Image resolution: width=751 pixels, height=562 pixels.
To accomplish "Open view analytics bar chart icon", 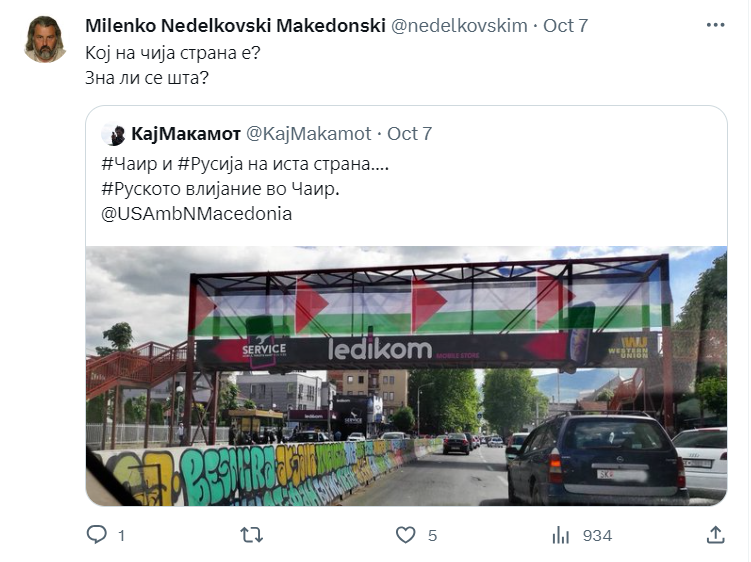I will [x=560, y=535].
